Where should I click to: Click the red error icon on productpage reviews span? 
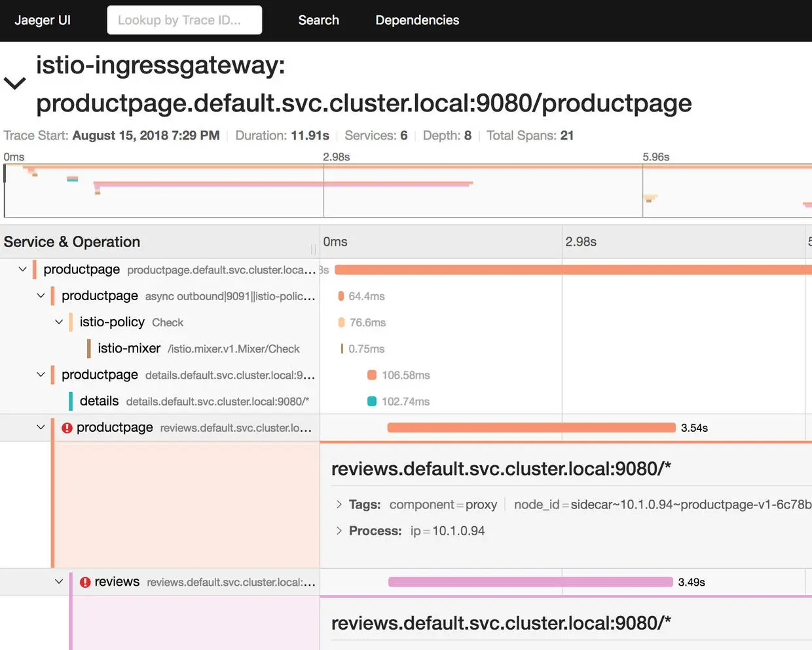67,428
